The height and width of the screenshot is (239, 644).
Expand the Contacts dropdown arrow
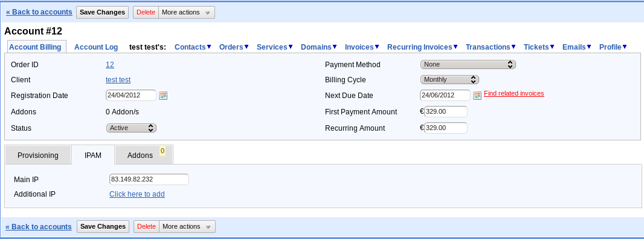pos(209,47)
